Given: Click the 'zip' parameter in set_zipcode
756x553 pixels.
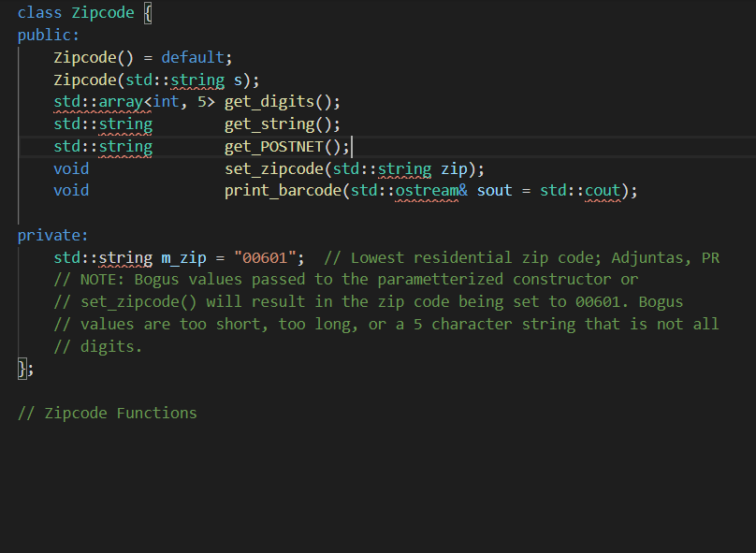Looking at the screenshot, I should click(454, 169).
